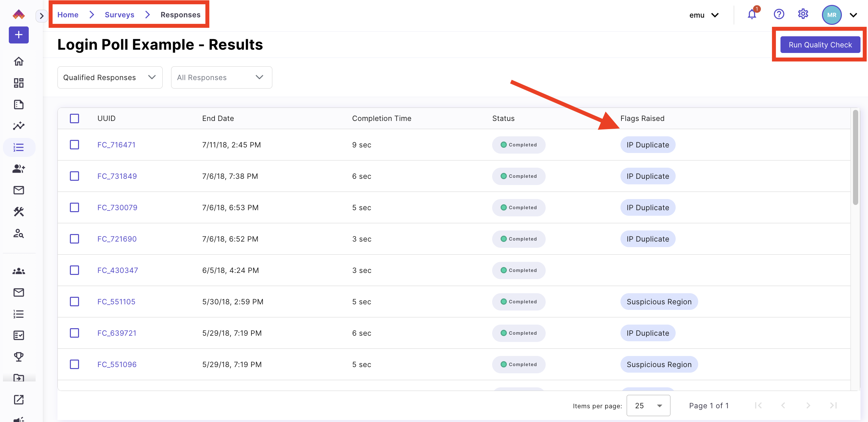Go to Surveys in the breadcrumb
The width and height of the screenshot is (868, 422).
pyautogui.click(x=119, y=15)
